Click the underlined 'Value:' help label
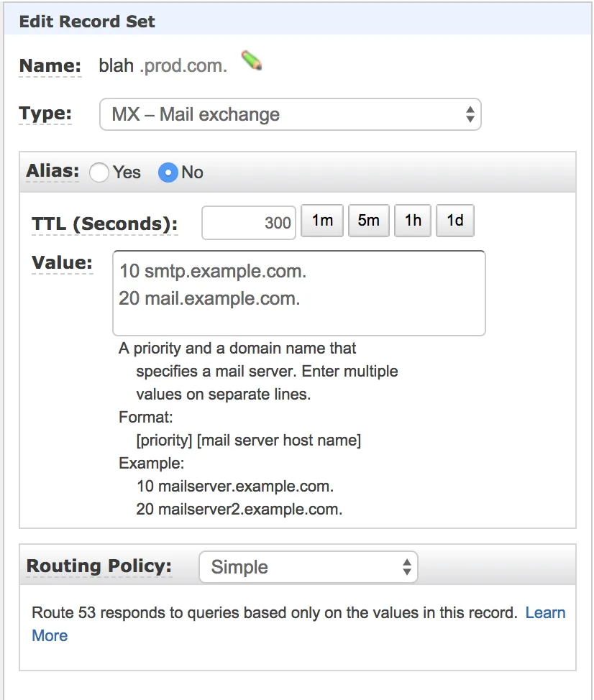The image size is (594, 700). (x=62, y=263)
